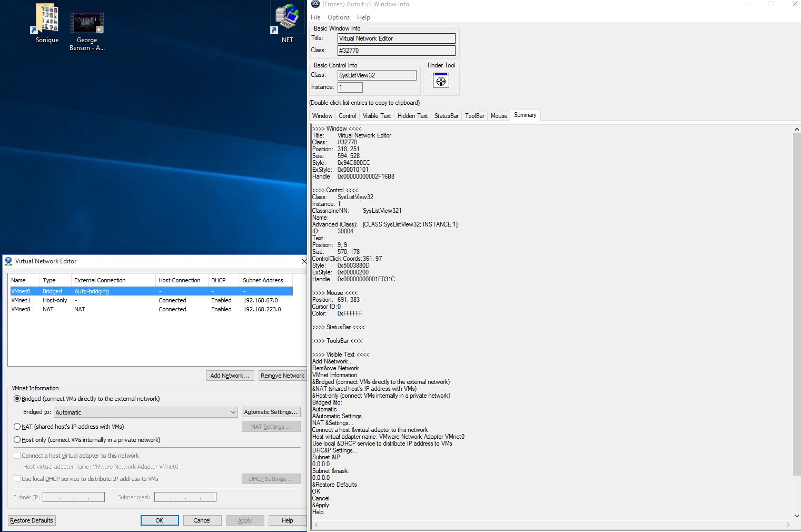Select the VMnet8 NAT row
Image resolution: width=801 pixels, height=532 pixels.
(151, 309)
